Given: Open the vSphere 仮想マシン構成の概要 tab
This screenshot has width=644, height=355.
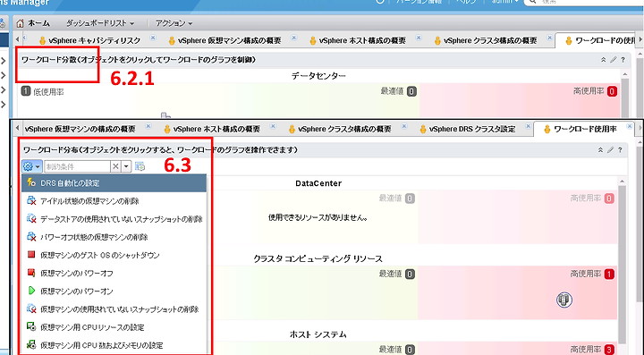Looking at the screenshot, I should (225, 40).
